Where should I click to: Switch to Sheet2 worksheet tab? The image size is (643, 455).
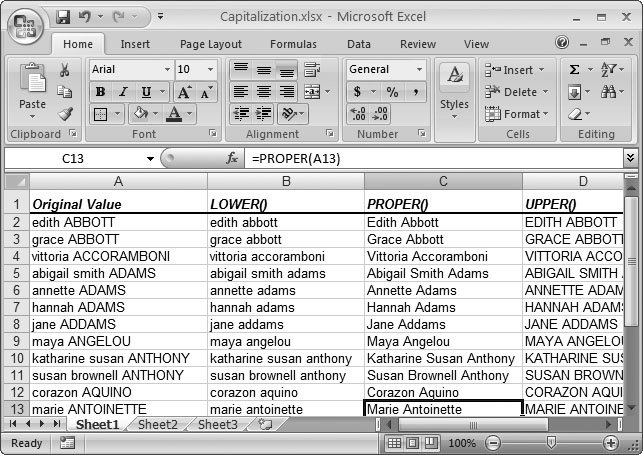(x=158, y=425)
